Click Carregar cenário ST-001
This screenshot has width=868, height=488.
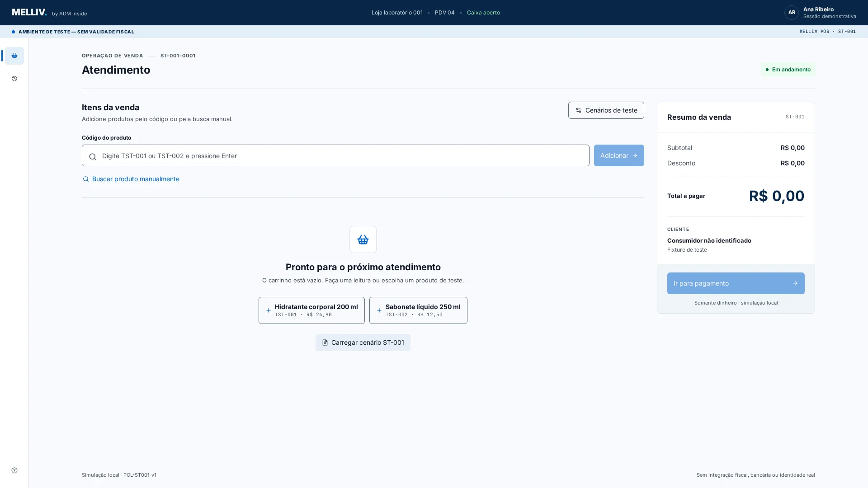[x=363, y=343]
